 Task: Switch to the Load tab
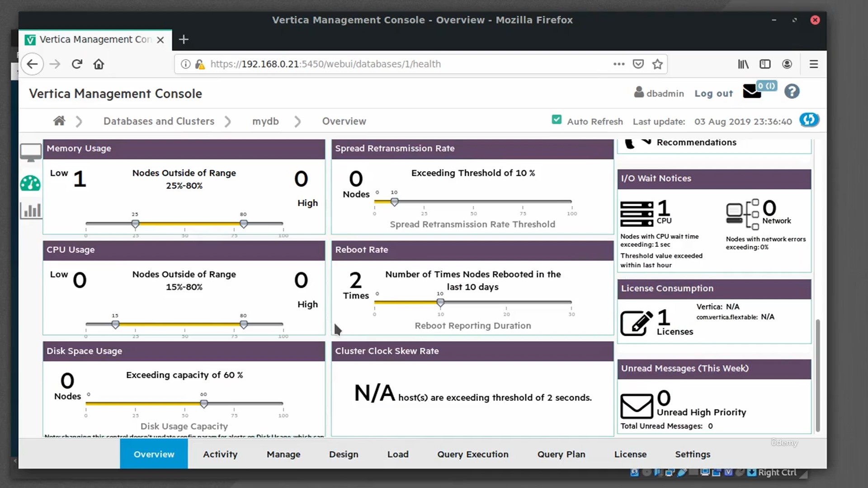(398, 454)
